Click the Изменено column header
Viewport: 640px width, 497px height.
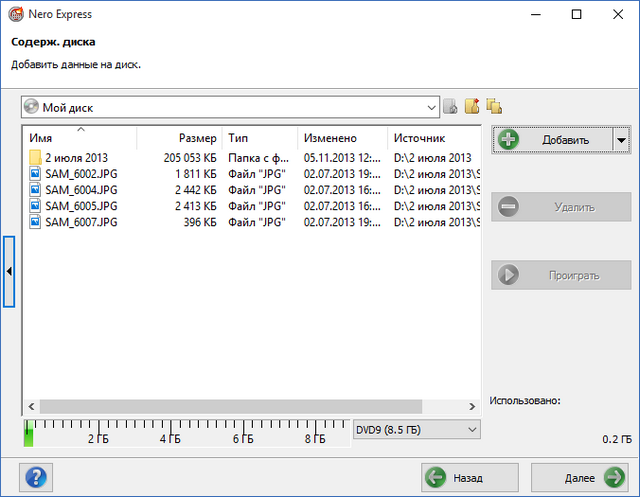[342, 138]
